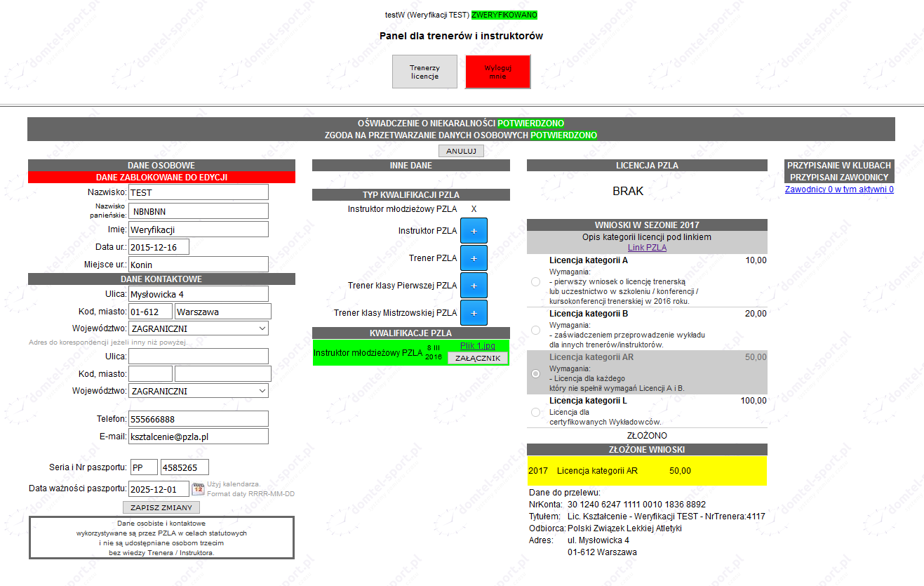Click the city field with Warszawa
This screenshot has width=924, height=586.
pyautogui.click(x=223, y=312)
